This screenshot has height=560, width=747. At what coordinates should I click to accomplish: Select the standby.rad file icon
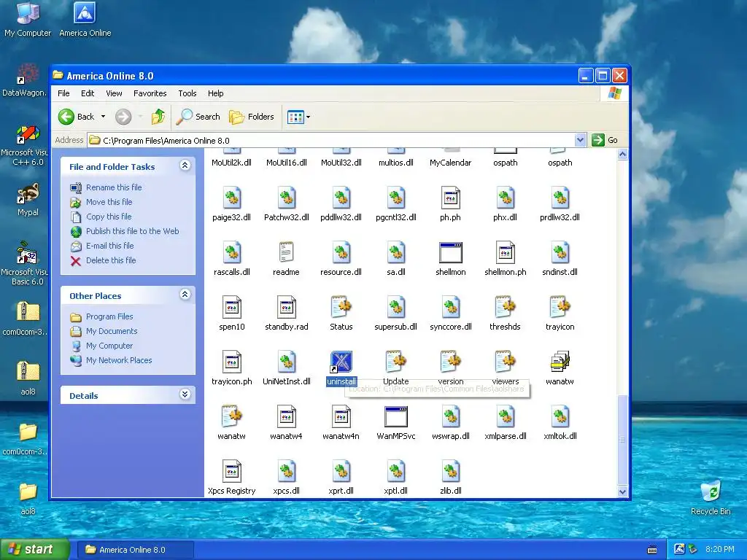tap(286, 307)
